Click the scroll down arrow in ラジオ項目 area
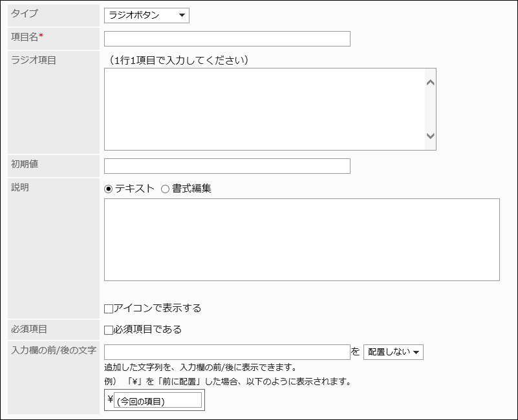518x420 pixels. pos(431,136)
